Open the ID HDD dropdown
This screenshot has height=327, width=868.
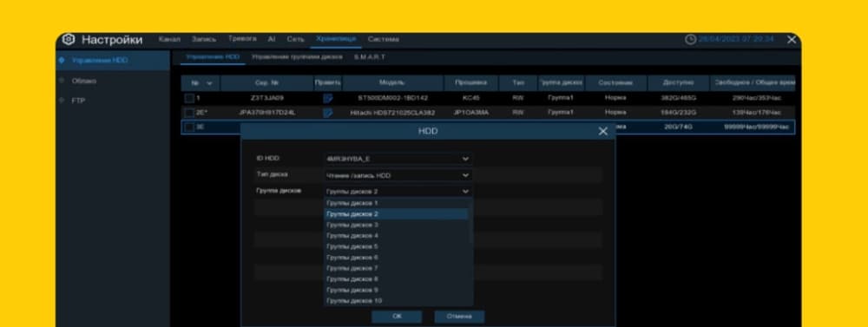(398, 160)
